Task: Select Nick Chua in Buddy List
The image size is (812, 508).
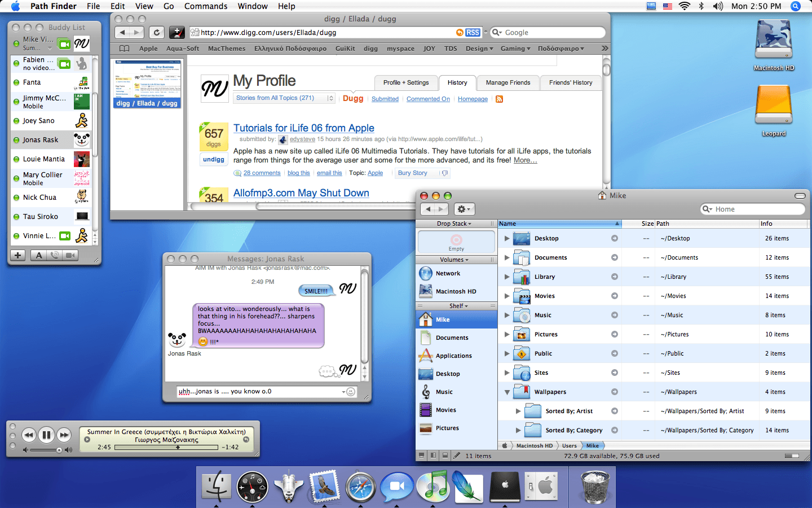Action: click(51, 198)
